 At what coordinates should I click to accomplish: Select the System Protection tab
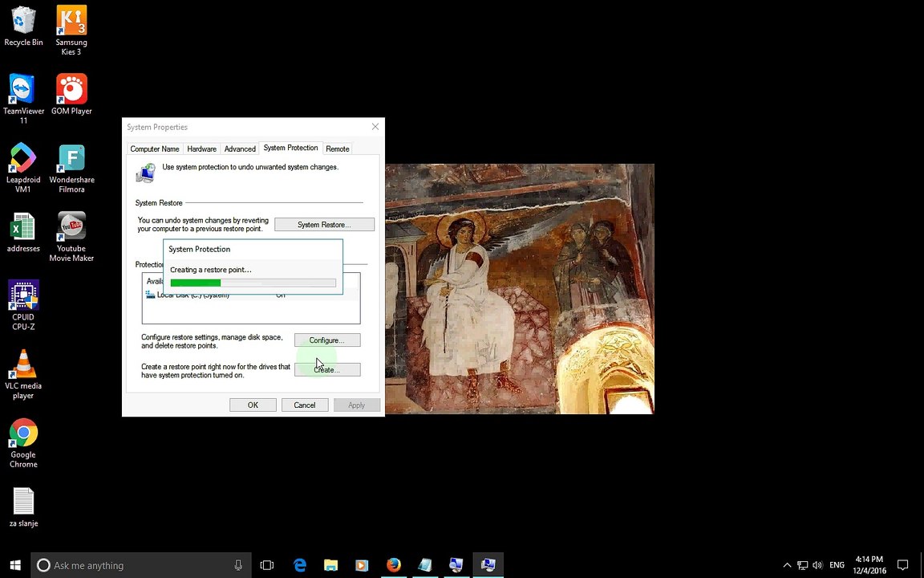coord(290,148)
